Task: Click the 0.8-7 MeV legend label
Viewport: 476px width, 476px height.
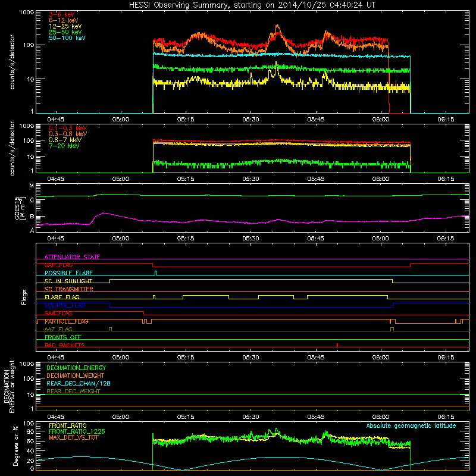Action: pos(65,140)
